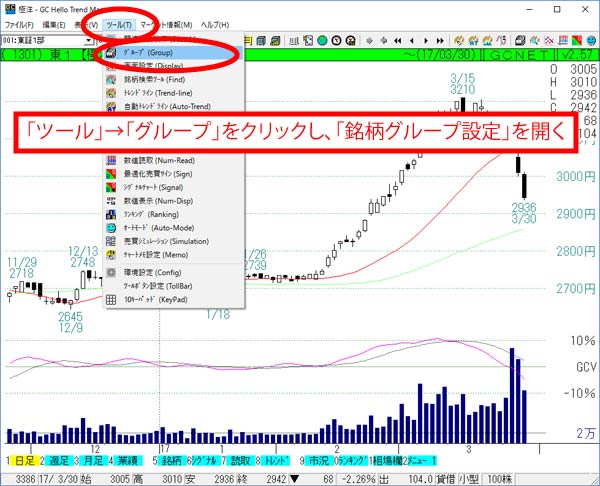Click the clock with chart toolbar icon
The height and width of the screenshot is (486, 600).
coord(351,40)
